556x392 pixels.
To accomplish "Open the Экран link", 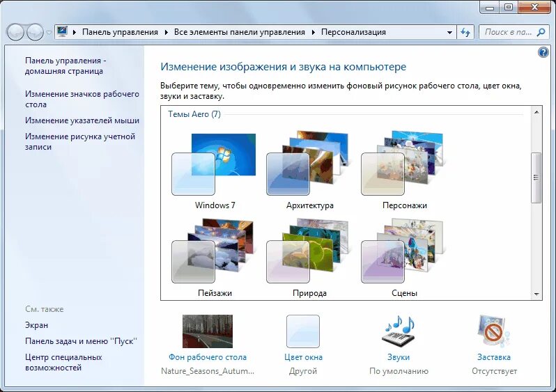I will point(36,325).
